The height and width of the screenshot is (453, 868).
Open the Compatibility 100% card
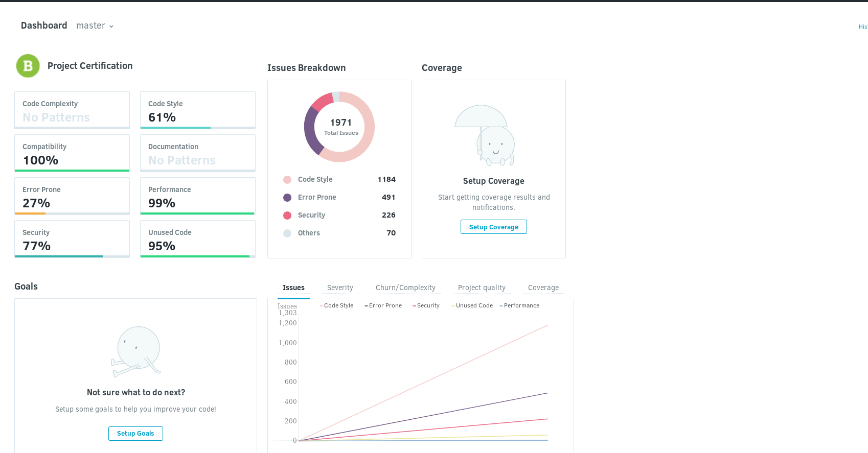(72, 153)
